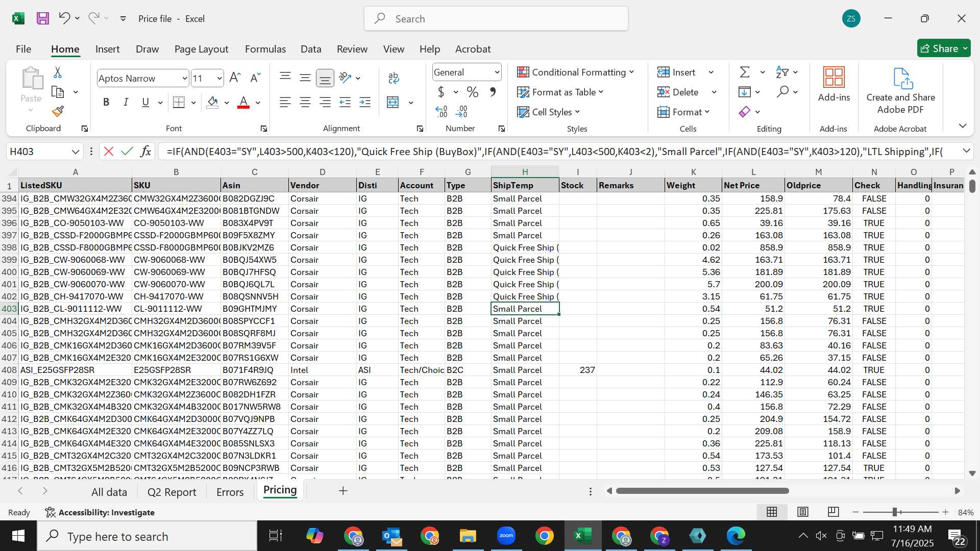
Task: Toggle Center alignment
Action: pyautogui.click(x=305, y=102)
